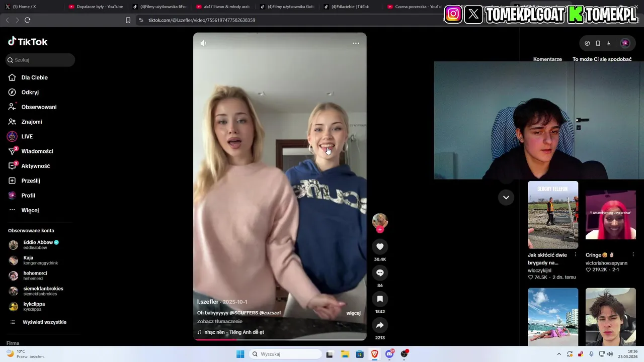Expand Wyświetl wszystkie followed accounts
Viewport: 644px width, 362px height.
(x=38, y=322)
